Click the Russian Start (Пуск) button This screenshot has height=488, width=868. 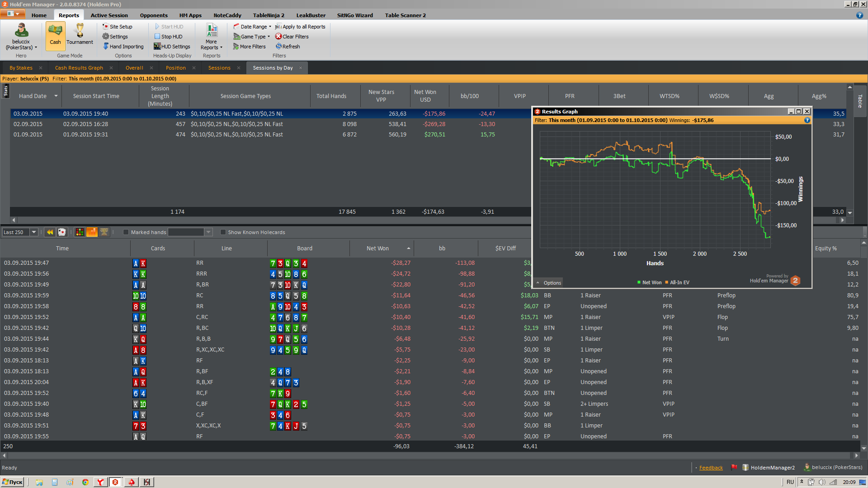(x=12, y=482)
